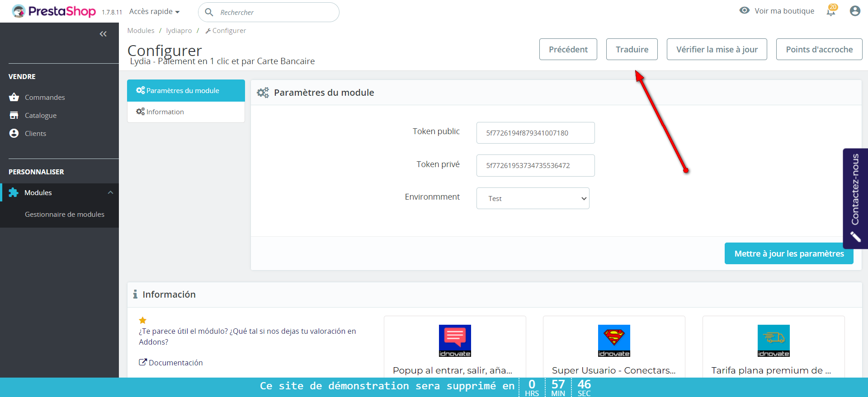Viewport: 868px width, 397px height.
Task: Click the Précédent button
Action: point(568,49)
